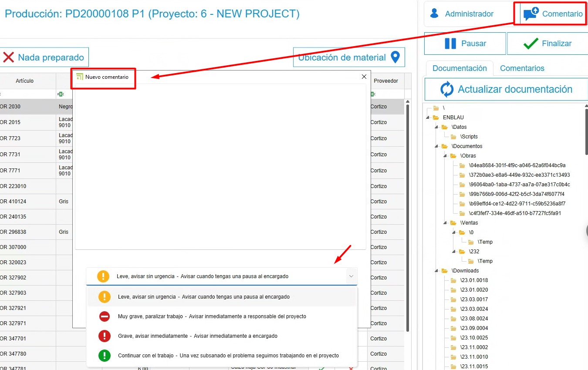Click folder icon of \23.03.0024
588x370 pixels.
coord(453,309)
